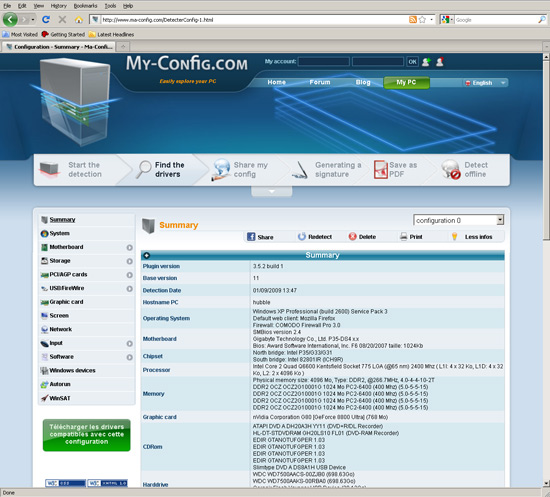Screen dimensions: 550x497
Task: Click the red Delete action
Action: tap(362, 237)
